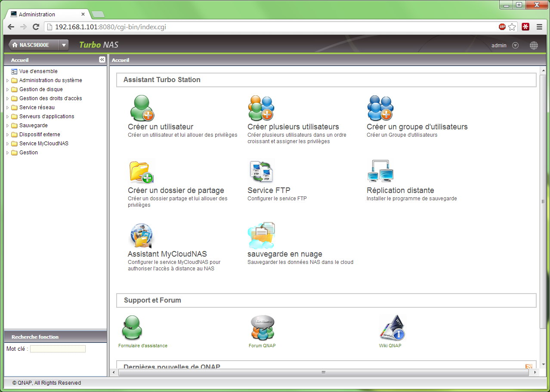Image resolution: width=550 pixels, height=392 pixels.
Task: Close the Administration browser tab
Action: pyautogui.click(x=83, y=14)
